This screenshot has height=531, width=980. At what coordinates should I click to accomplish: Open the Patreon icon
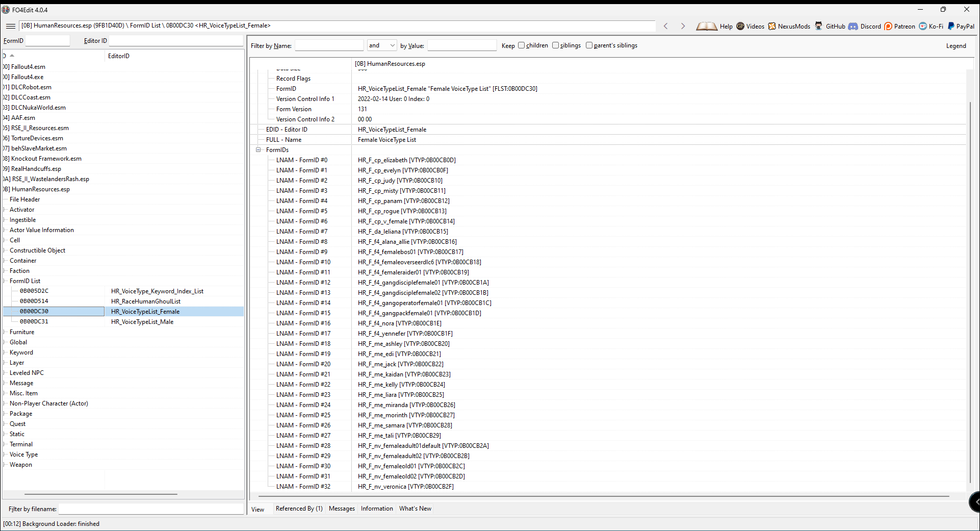pyautogui.click(x=888, y=26)
